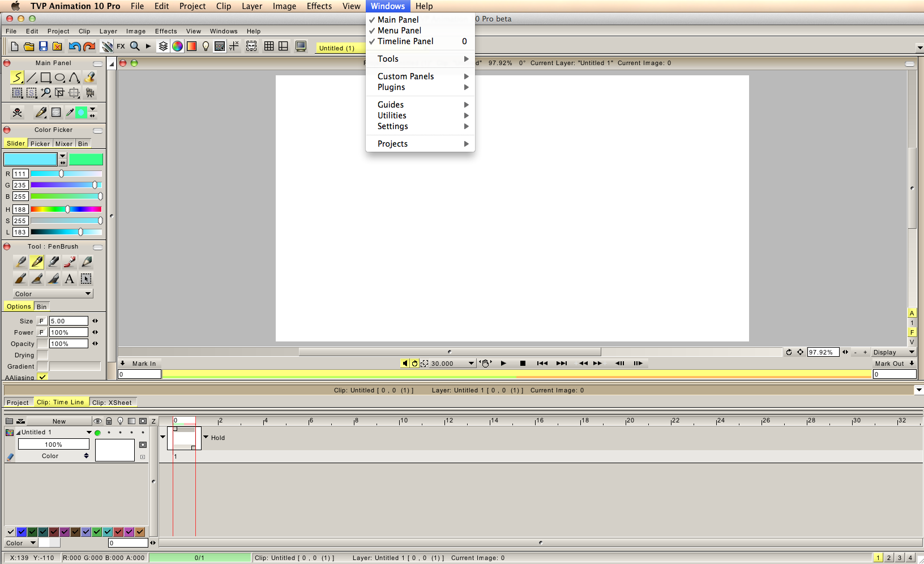Choose the text tool letter A

click(70, 279)
